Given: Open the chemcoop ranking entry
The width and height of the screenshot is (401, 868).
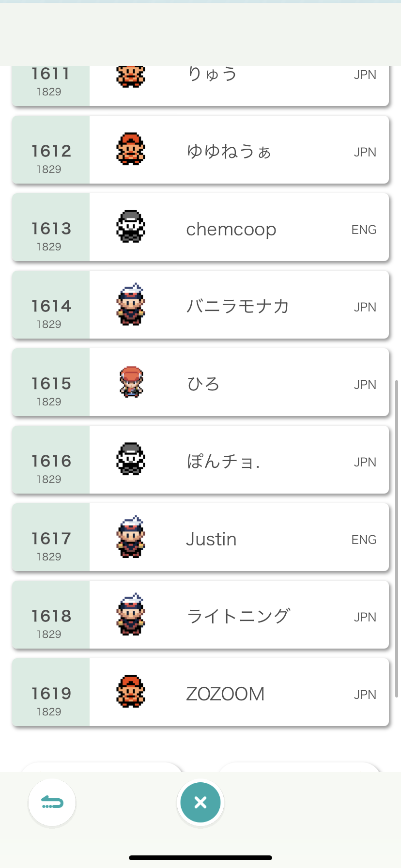Looking at the screenshot, I should tap(200, 227).
